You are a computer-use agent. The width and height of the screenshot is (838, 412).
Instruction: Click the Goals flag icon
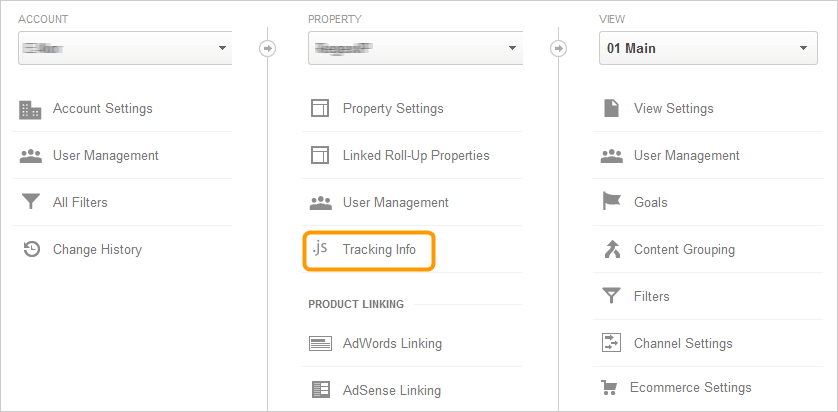point(611,202)
